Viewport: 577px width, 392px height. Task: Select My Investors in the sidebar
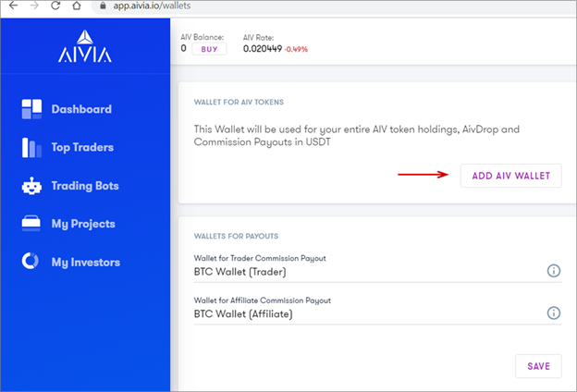[x=71, y=262]
